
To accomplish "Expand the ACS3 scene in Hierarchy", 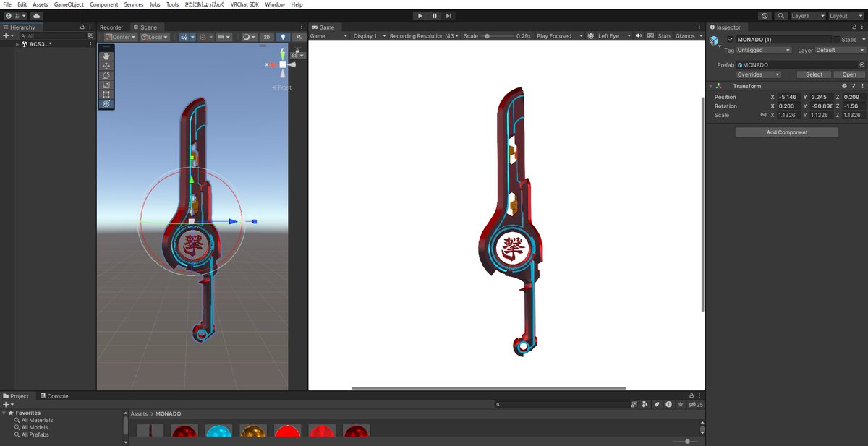I will [17, 44].
